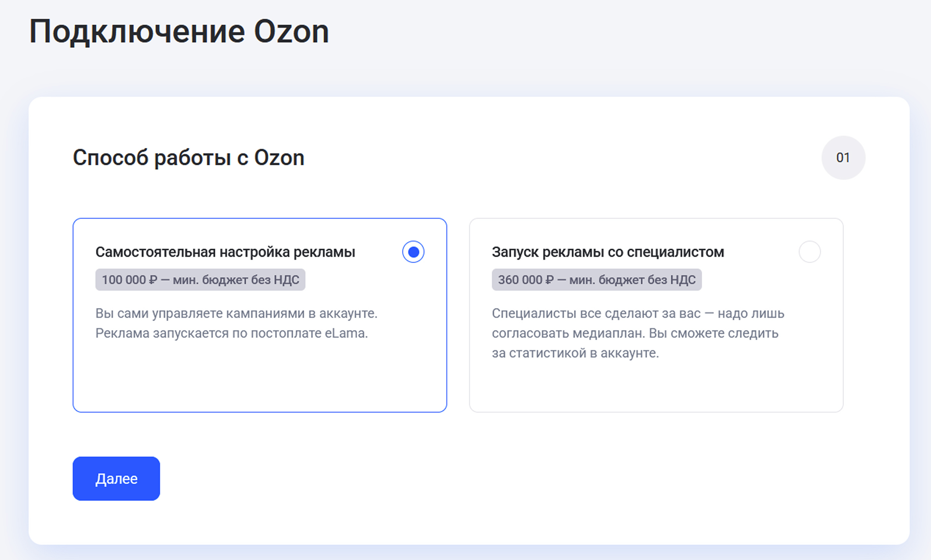The width and height of the screenshot is (931, 560).
Task: Click the step 01 indicator
Action: pos(843,158)
